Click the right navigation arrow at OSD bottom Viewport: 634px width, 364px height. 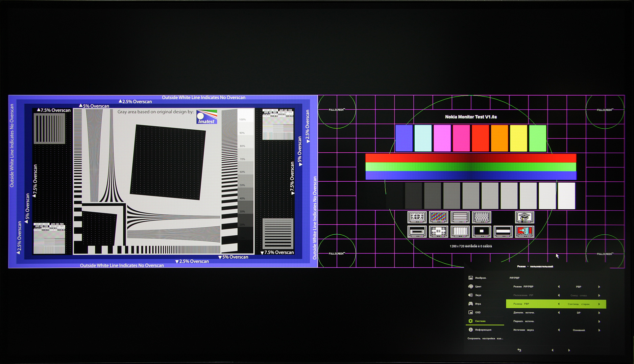point(569,350)
